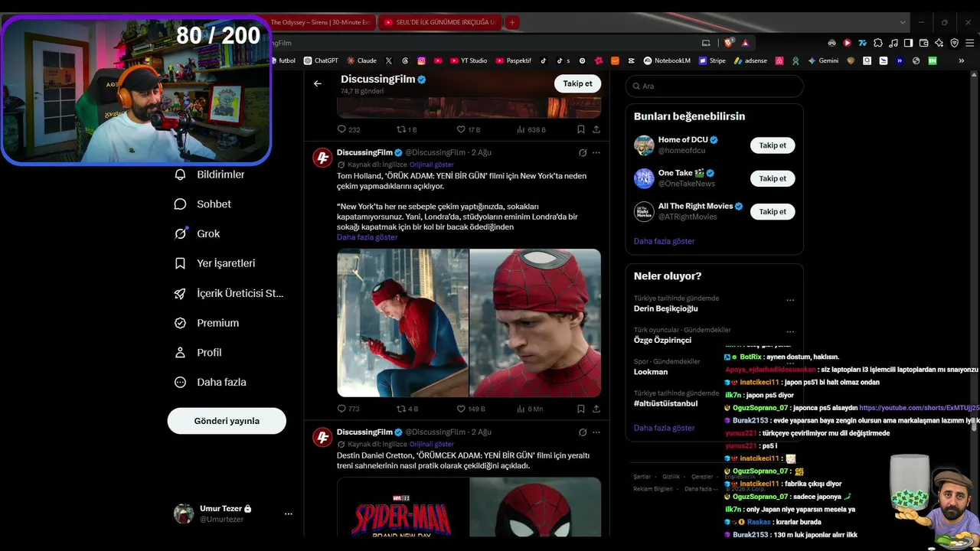Open options dots for Derin Beşikçioğlu trend
Screen dimensions: 980x551
(790, 300)
